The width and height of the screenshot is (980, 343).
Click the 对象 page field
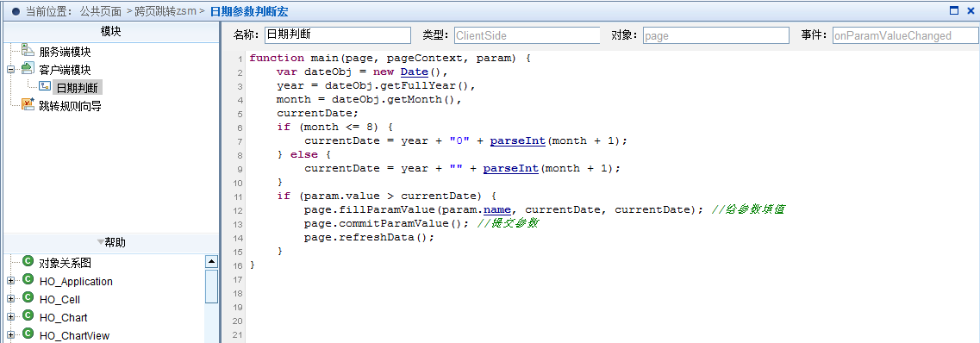tap(717, 35)
